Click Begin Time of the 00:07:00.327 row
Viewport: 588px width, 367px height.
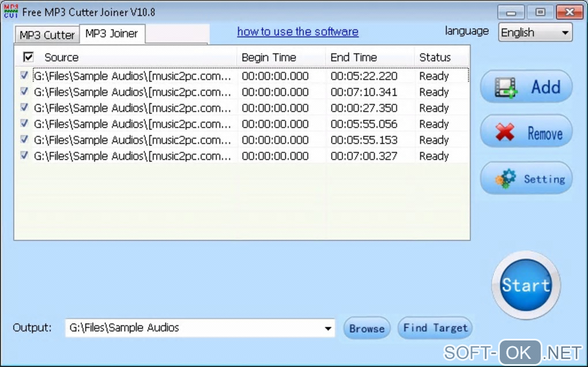pyautogui.click(x=275, y=156)
